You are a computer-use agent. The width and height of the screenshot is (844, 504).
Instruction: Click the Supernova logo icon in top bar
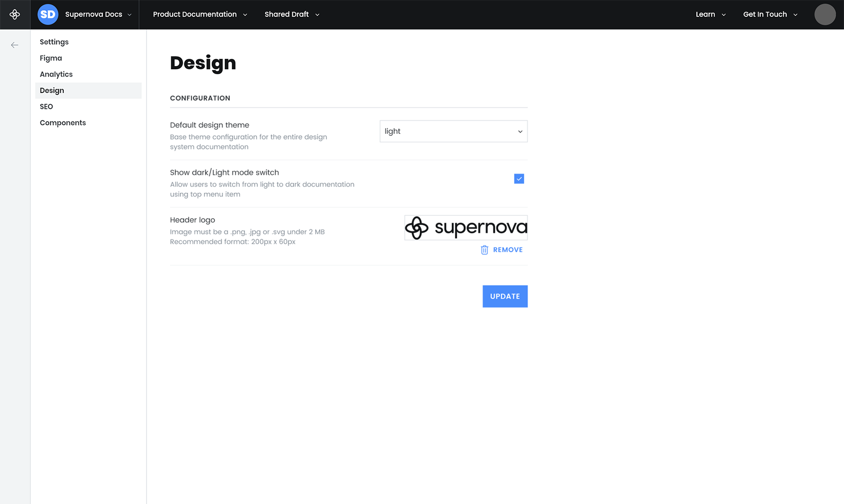15,14
